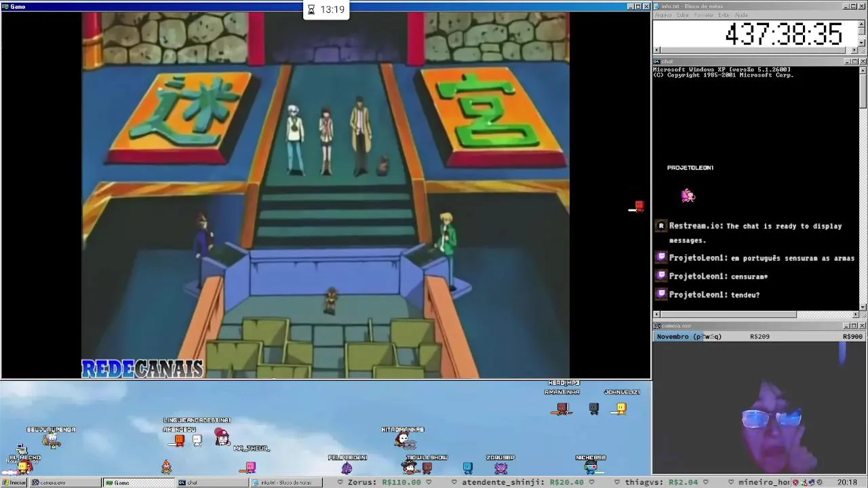Click Notepad horizontal scrollbar right arrow
This screenshot has width=868, height=488.
[854, 50]
